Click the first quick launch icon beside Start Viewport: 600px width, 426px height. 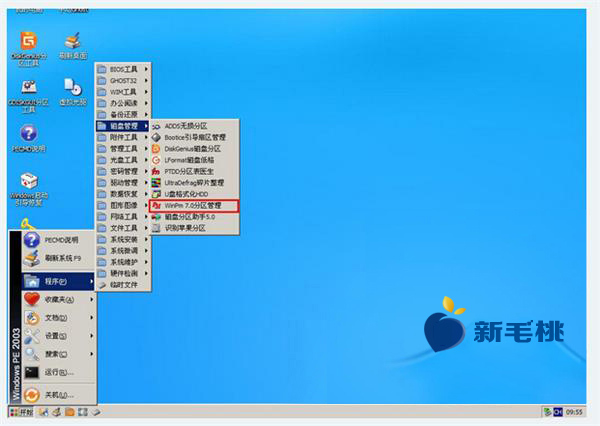click(x=43, y=412)
